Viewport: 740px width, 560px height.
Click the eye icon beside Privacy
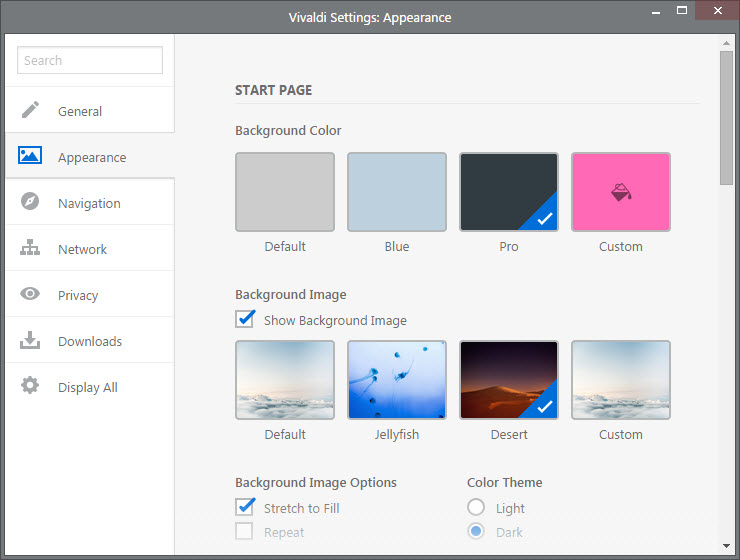click(30, 293)
